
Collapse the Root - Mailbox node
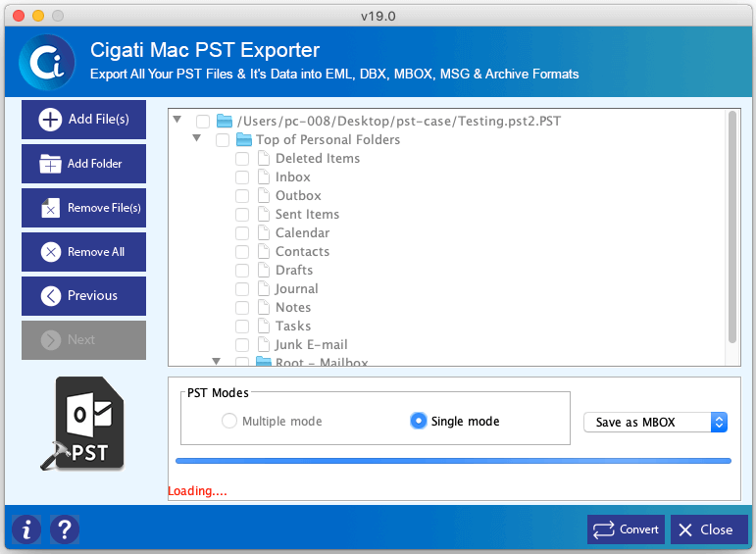pyautogui.click(x=217, y=361)
